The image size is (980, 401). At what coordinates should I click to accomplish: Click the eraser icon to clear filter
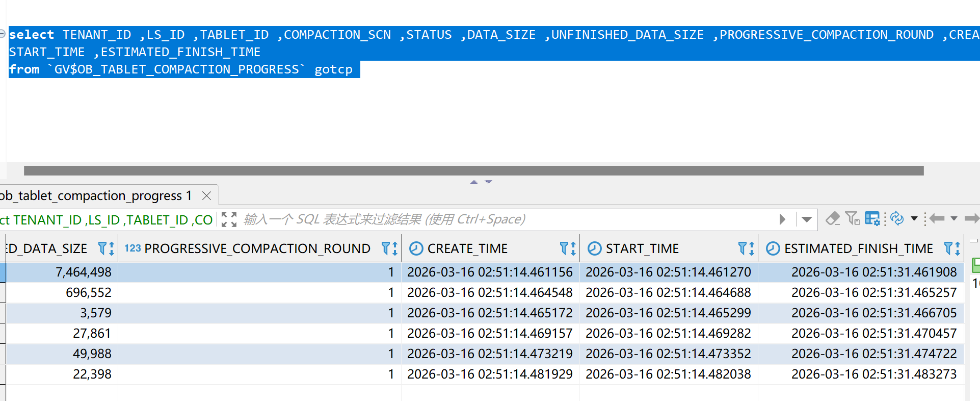click(833, 219)
